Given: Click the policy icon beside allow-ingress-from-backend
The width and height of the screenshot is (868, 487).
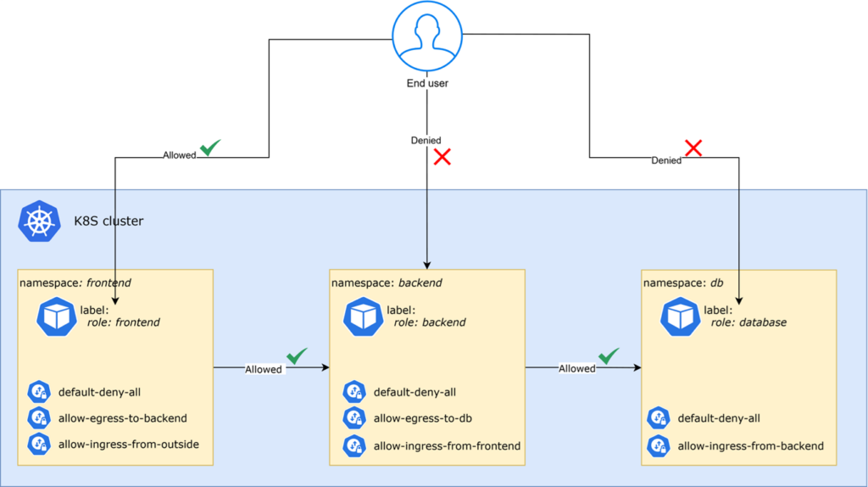Looking at the screenshot, I should coord(659,445).
